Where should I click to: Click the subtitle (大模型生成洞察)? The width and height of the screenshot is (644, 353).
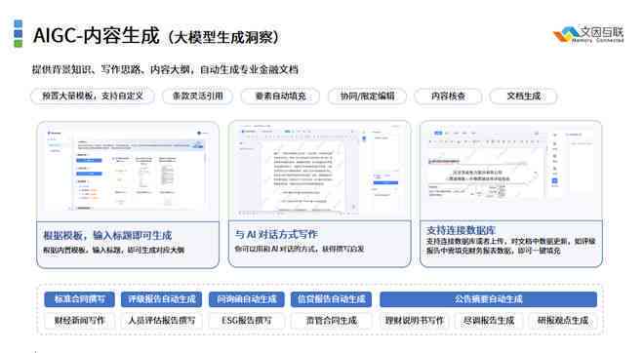tap(223, 37)
